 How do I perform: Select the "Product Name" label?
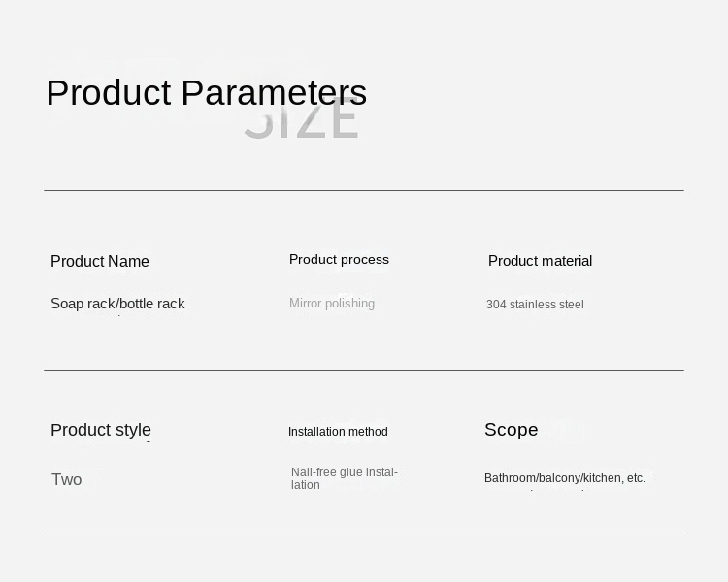tap(100, 262)
